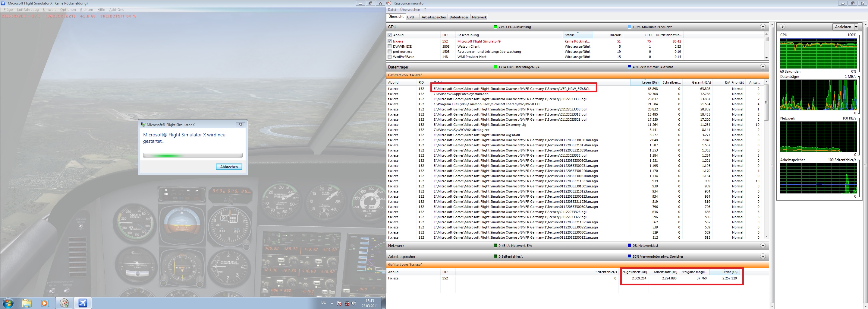
Task: Check the perfmon.exe process checkbox
Action: pyautogui.click(x=389, y=52)
